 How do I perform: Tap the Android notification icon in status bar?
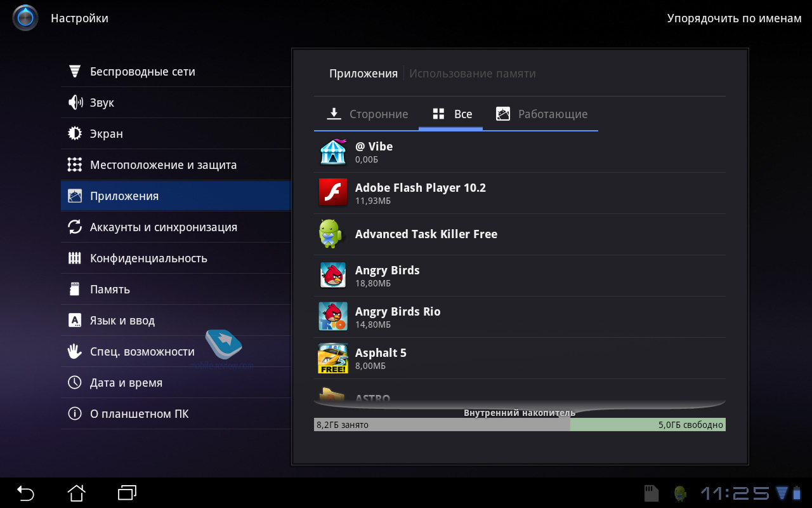[x=681, y=493]
